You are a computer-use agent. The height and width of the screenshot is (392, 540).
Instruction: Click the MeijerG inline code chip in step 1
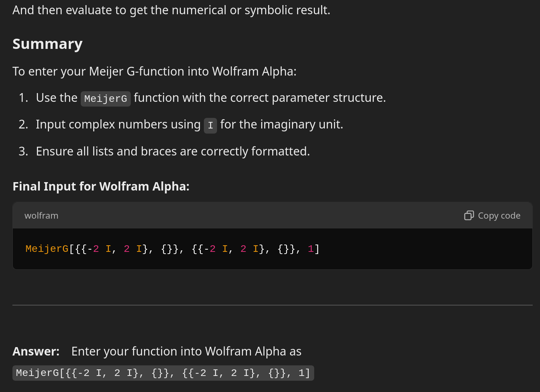click(106, 99)
